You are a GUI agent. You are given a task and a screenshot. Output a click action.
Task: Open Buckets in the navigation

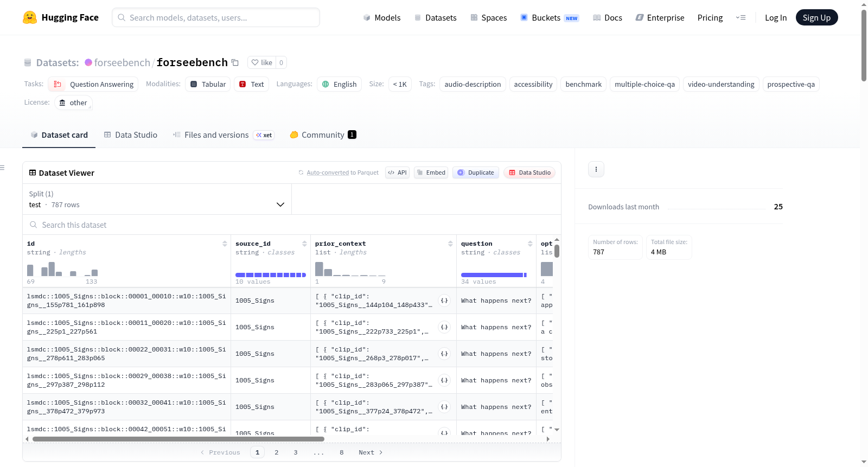[550, 17]
